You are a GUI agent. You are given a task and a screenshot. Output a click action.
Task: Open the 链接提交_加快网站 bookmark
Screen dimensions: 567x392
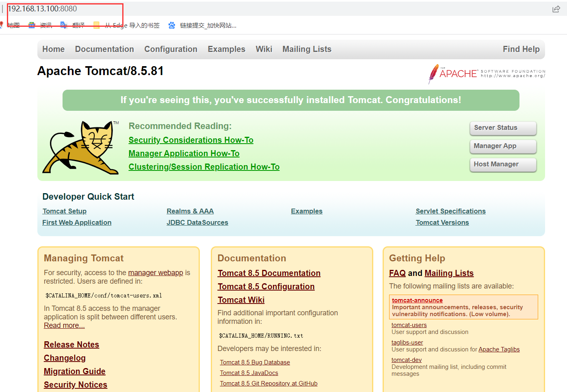(x=202, y=25)
